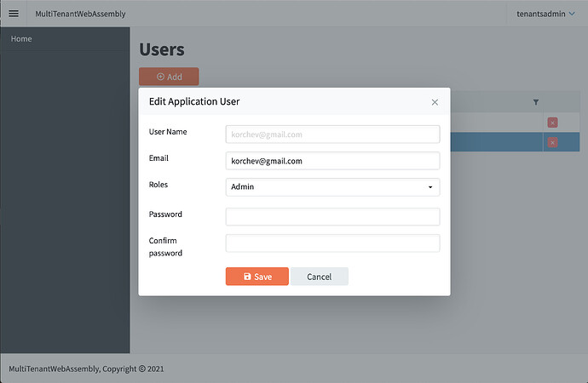This screenshot has width=588, height=383.
Task: Close the Edit Application User dialog
Action: click(435, 102)
